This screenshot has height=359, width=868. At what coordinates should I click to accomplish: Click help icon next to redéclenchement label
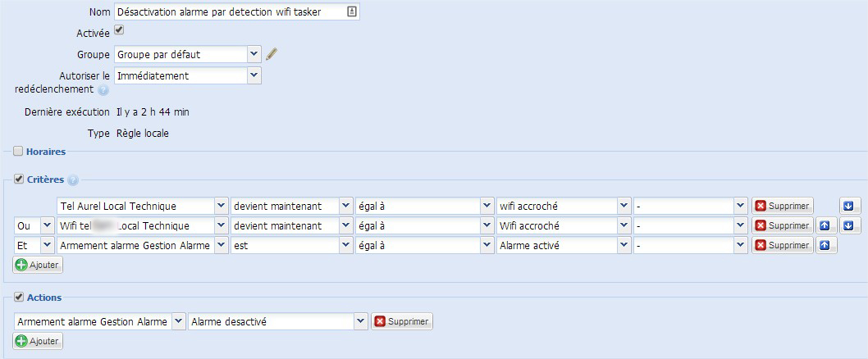click(x=103, y=90)
